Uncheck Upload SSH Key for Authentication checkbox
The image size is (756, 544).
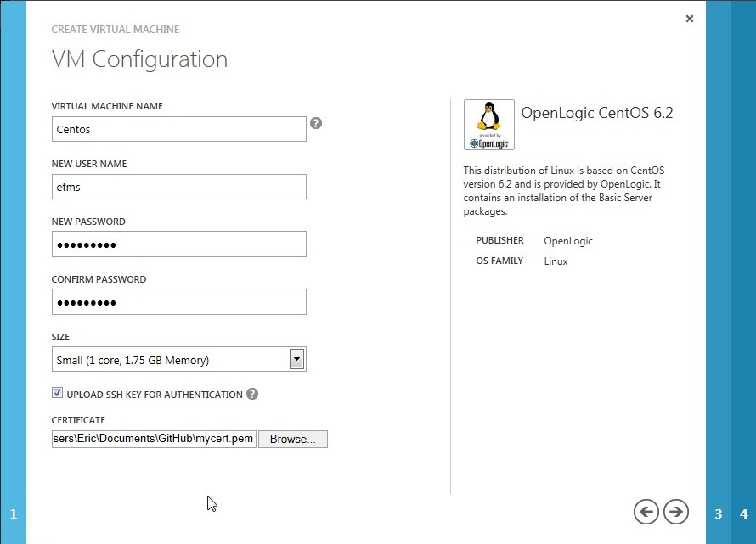58,394
